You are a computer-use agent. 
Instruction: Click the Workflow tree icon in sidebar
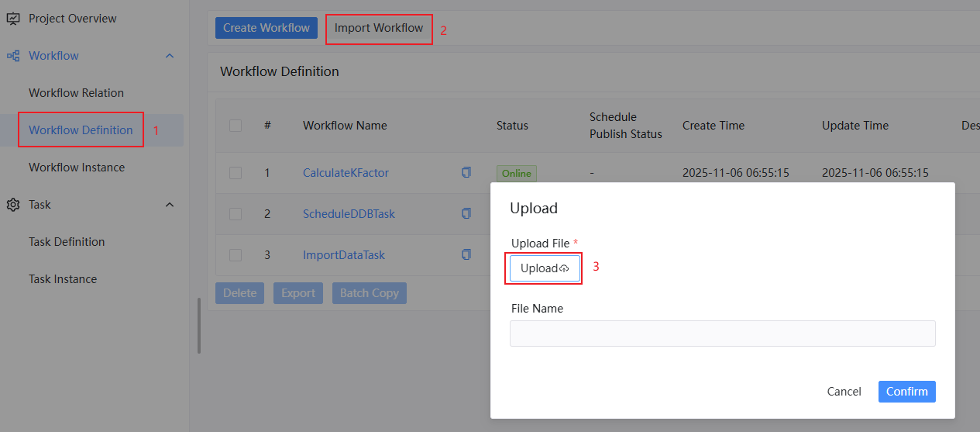click(13, 56)
